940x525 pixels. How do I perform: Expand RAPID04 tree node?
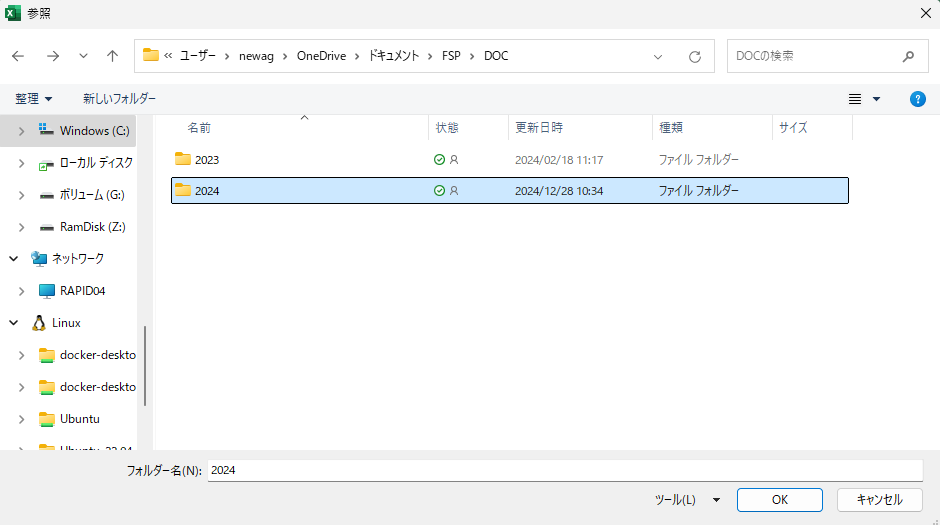click(21, 291)
